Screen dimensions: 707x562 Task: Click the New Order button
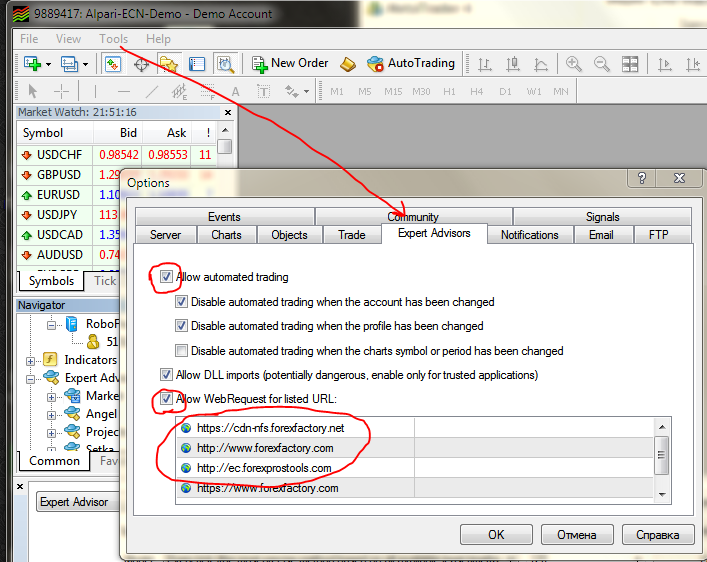[x=290, y=64]
